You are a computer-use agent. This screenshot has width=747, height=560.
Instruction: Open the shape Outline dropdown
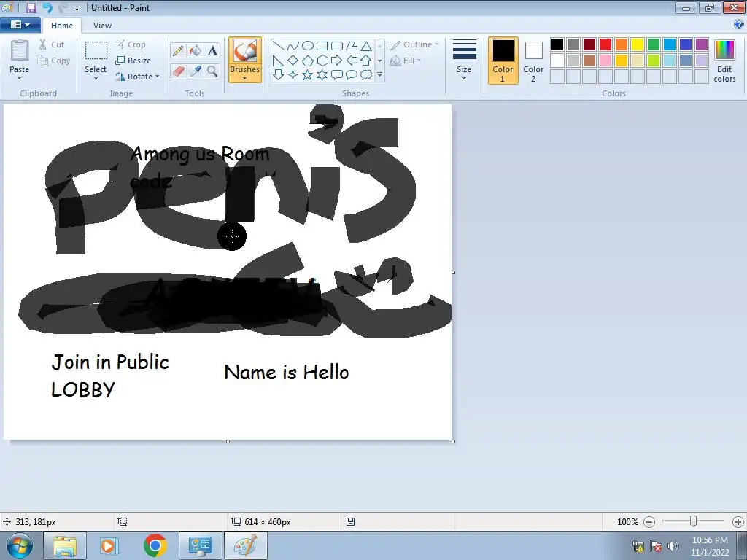tap(414, 44)
